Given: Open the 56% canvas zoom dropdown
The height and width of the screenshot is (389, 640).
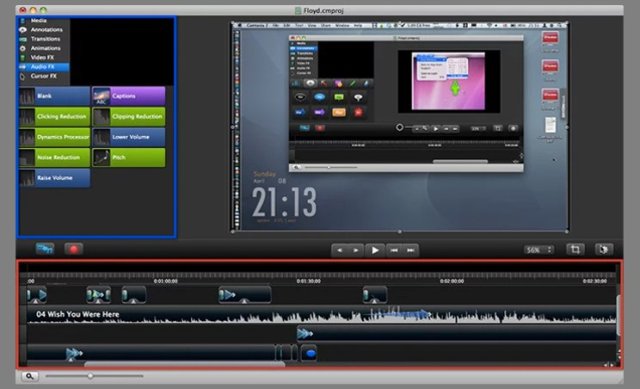Looking at the screenshot, I should pos(539,250).
